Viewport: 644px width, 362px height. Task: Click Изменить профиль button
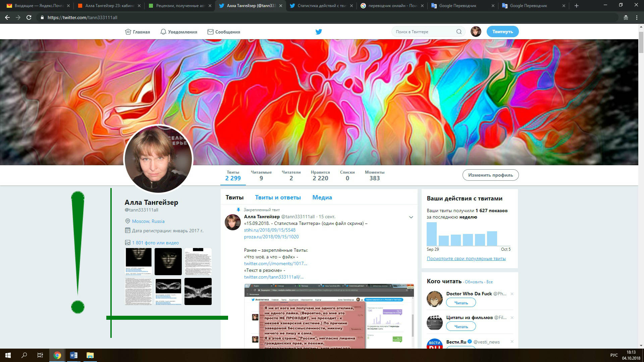[x=490, y=175]
